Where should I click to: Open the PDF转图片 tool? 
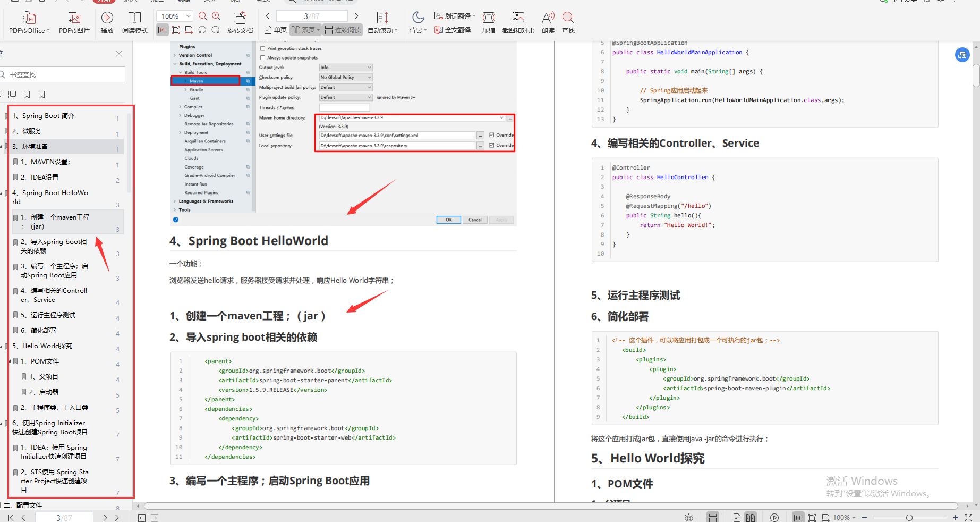(74, 23)
